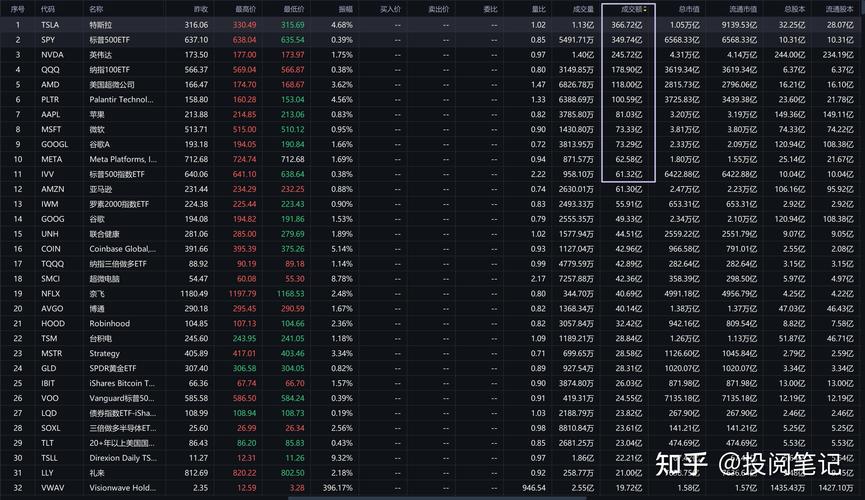
Task: Click the name 英伟达
Action: [100, 55]
